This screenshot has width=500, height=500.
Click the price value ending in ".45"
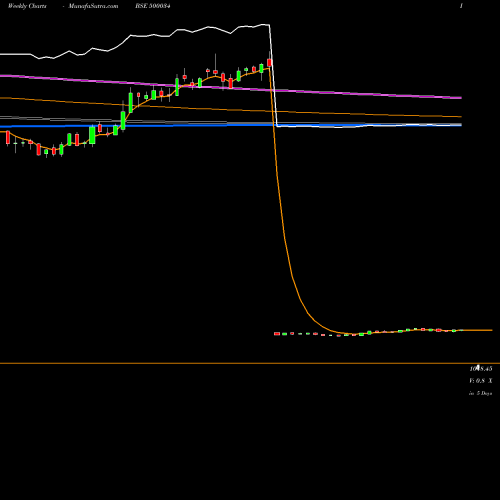(x=481, y=369)
